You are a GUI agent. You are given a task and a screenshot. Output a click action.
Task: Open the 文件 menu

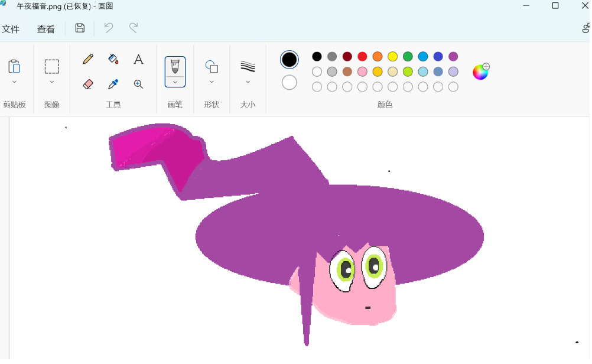11,29
